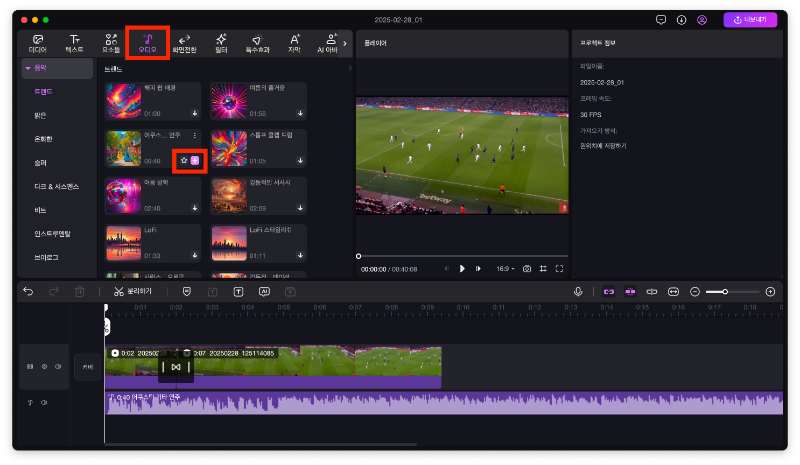Open the Text (텍스트) tab
Screen dimensions: 800x465
(x=74, y=43)
